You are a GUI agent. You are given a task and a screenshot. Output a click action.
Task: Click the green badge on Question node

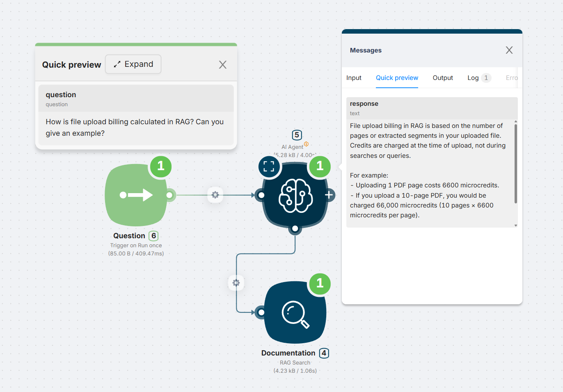(x=161, y=166)
